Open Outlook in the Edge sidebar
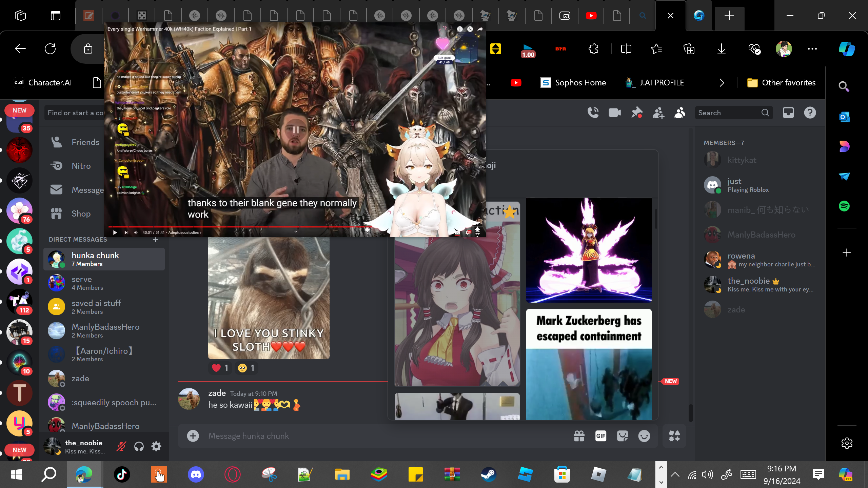This screenshot has width=868, height=488. click(844, 117)
